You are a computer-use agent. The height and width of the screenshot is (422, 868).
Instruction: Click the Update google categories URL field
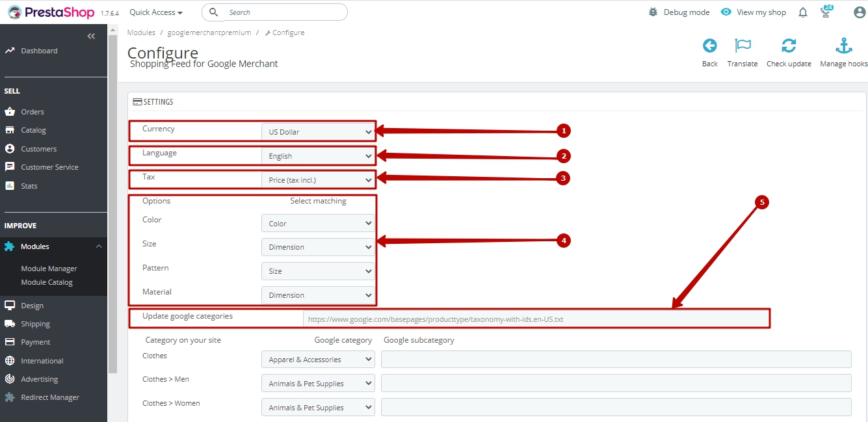(536, 319)
